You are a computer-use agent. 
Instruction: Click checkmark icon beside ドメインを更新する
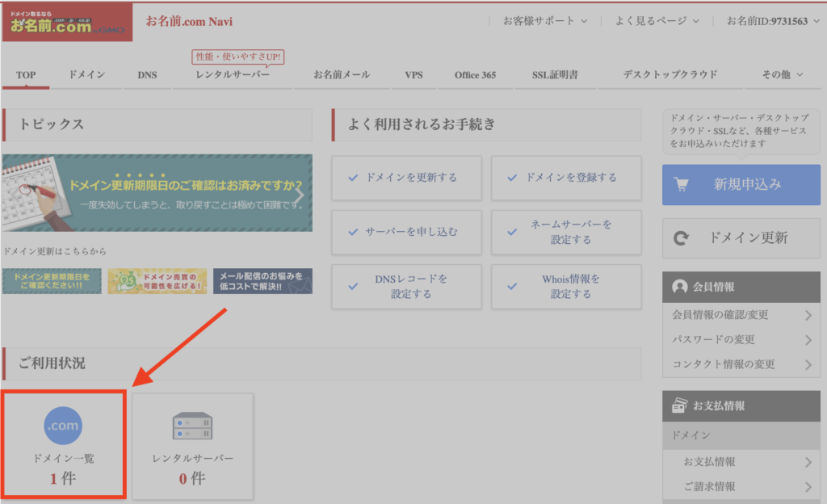(x=353, y=178)
